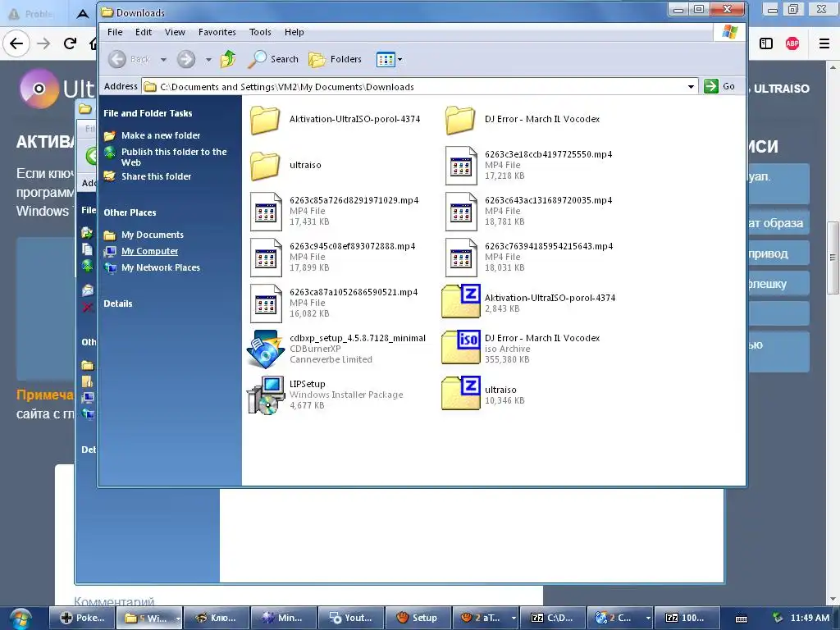Select 6263ca87a1052686590521.mp4 file icon
Image resolution: width=840 pixels, height=630 pixels.
tap(266, 304)
